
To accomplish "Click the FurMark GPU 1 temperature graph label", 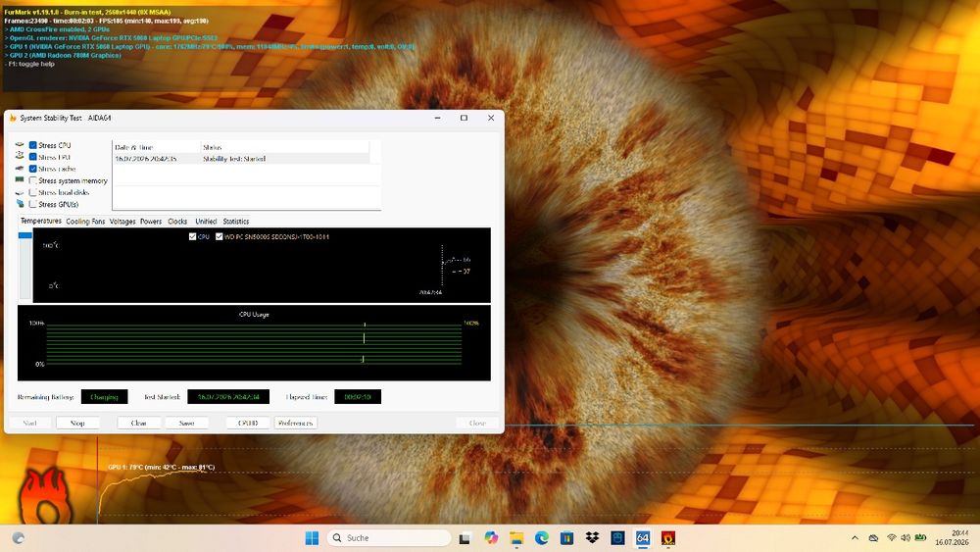I will tap(161, 467).
